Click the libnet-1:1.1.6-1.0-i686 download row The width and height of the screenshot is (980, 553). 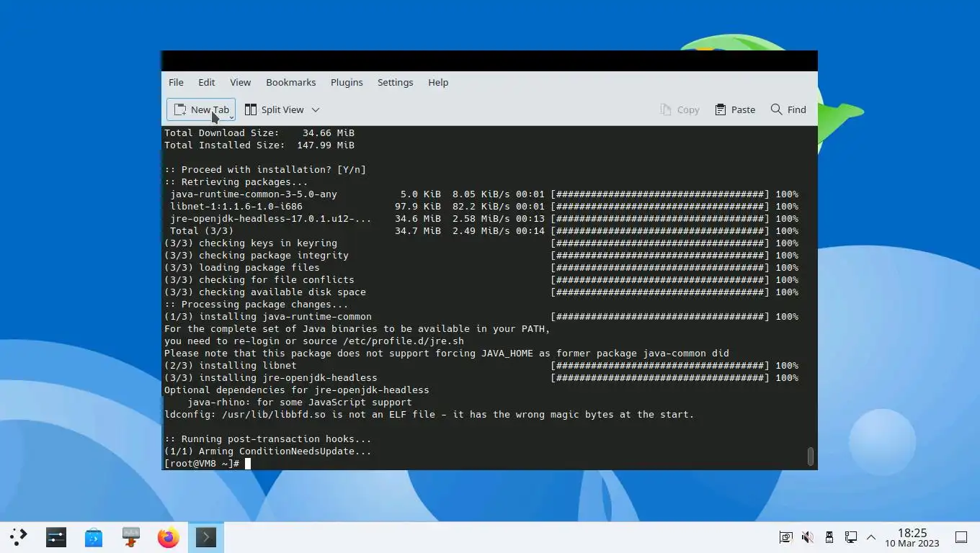click(x=484, y=207)
